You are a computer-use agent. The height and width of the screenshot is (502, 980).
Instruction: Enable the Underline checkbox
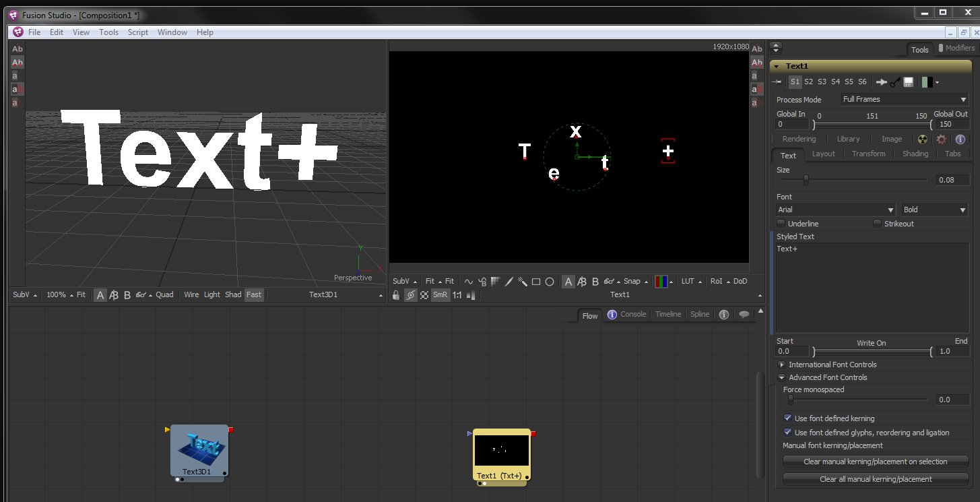(781, 223)
